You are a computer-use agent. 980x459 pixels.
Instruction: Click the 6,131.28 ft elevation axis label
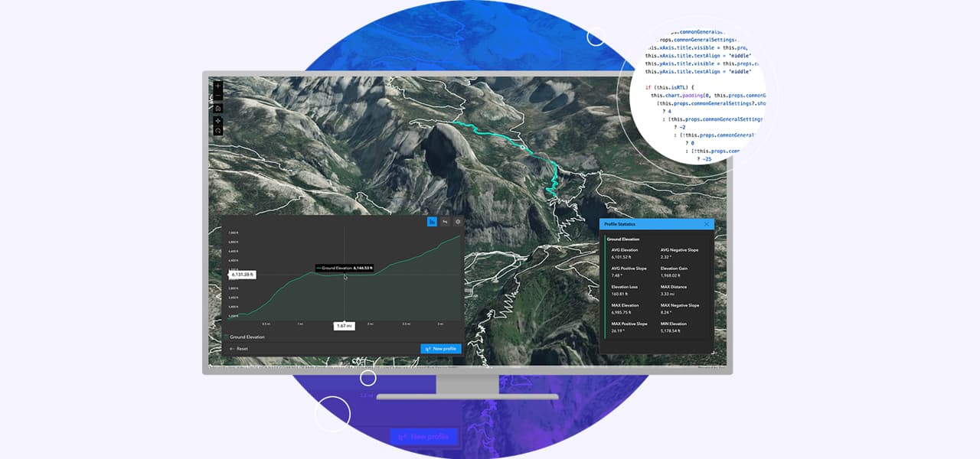(x=243, y=274)
